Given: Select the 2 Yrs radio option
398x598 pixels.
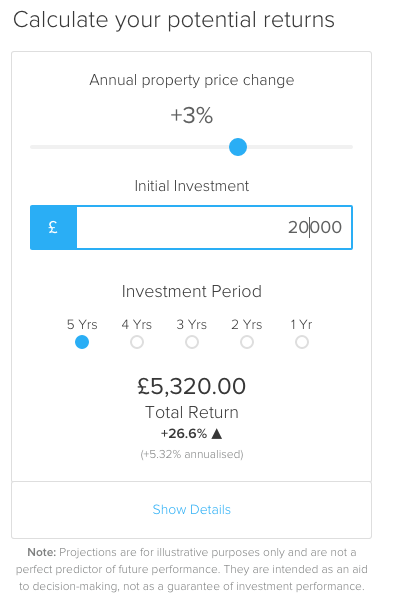Looking at the screenshot, I should click(247, 342).
